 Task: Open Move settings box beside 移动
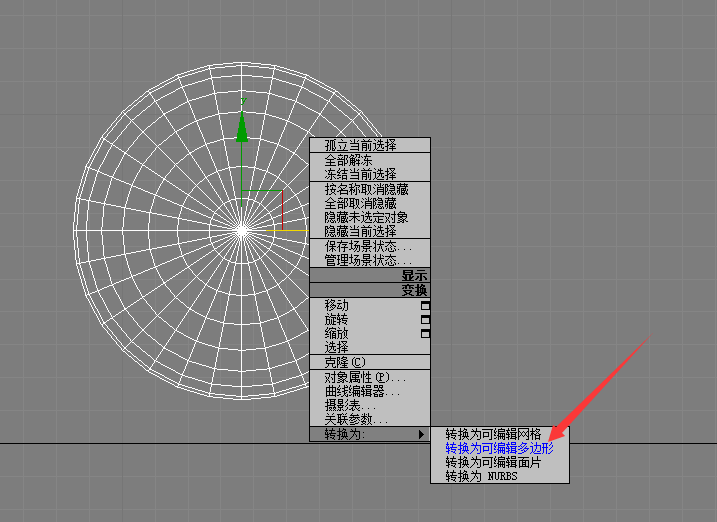click(x=425, y=305)
